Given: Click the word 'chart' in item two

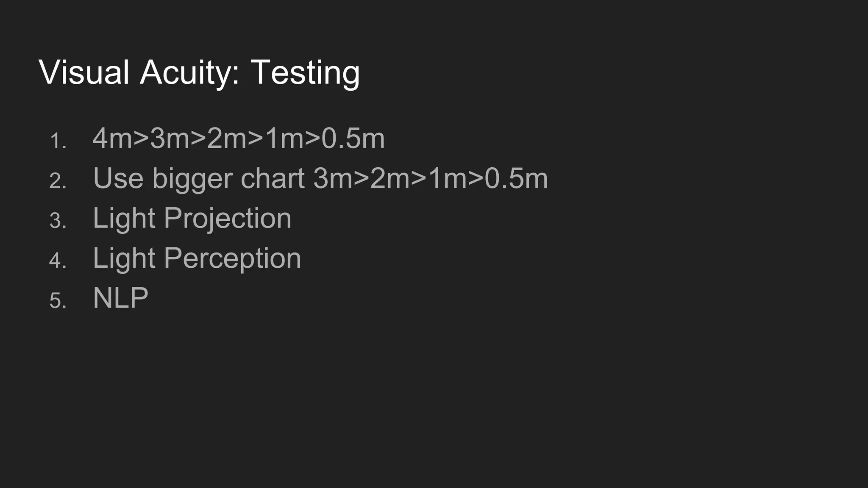Looking at the screenshot, I should click(273, 178).
